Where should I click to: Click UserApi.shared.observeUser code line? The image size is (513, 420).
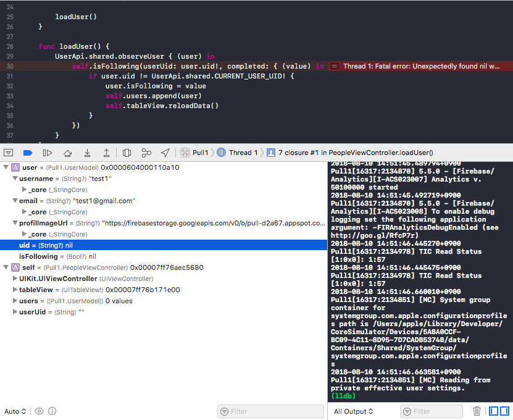(135, 56)
